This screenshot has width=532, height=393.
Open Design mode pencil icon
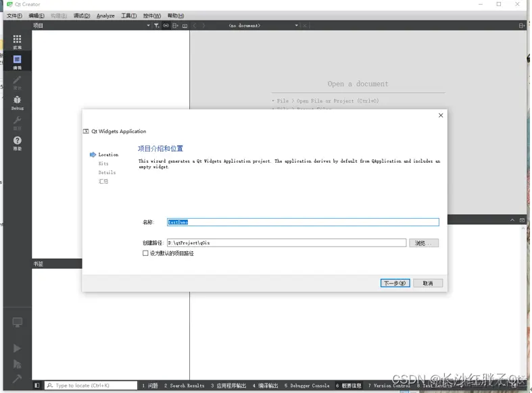click(x=17, y=82)
